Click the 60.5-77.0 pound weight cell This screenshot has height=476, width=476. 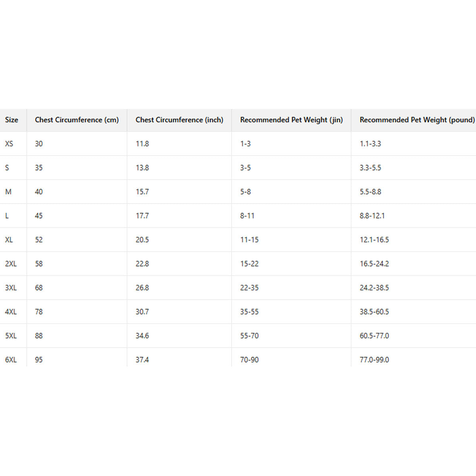tap(374, 336)
